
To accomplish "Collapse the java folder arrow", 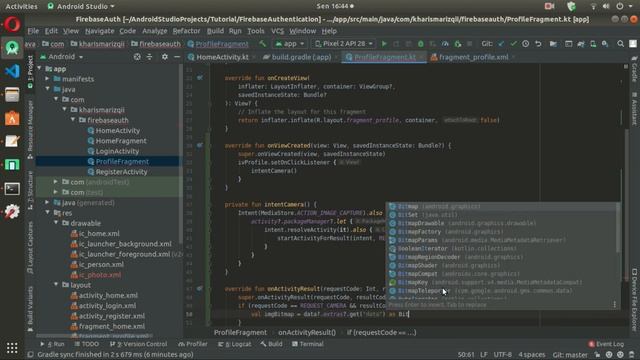I will [47, 89].
